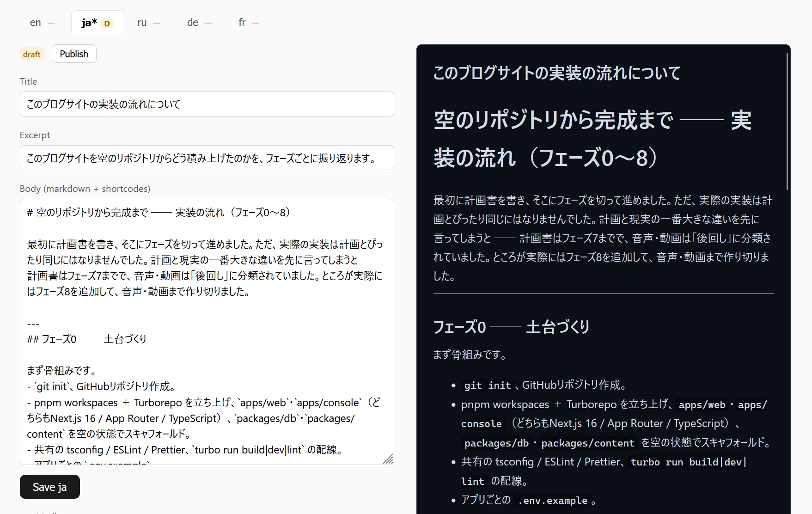This screenshot has width=812, height=514.
Task: Focus the Excerpt input field
Action: 207,158
